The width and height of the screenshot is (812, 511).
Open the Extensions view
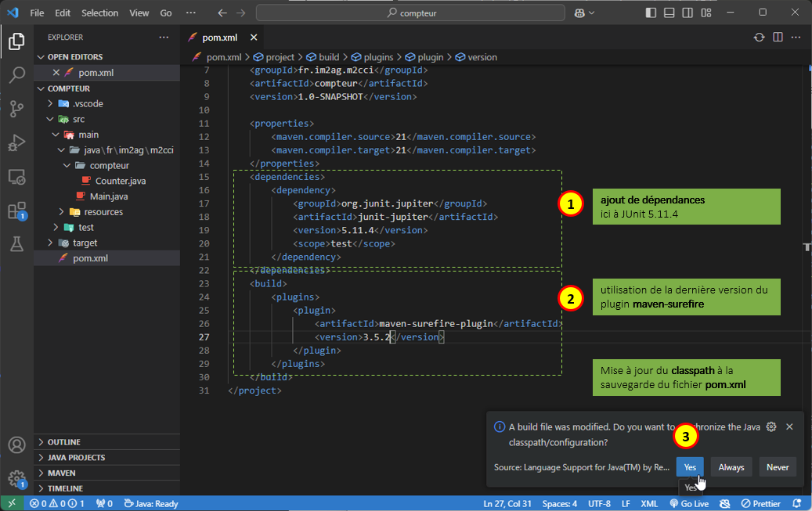click(16, 211)
